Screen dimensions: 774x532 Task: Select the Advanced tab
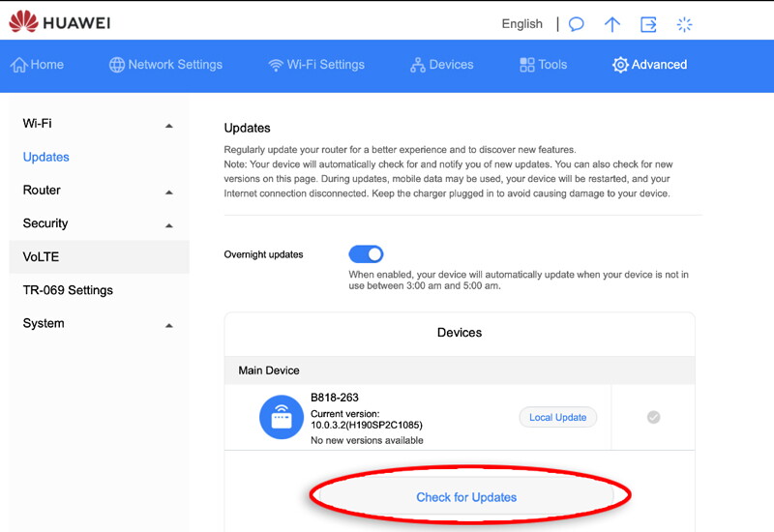[649, 65]
